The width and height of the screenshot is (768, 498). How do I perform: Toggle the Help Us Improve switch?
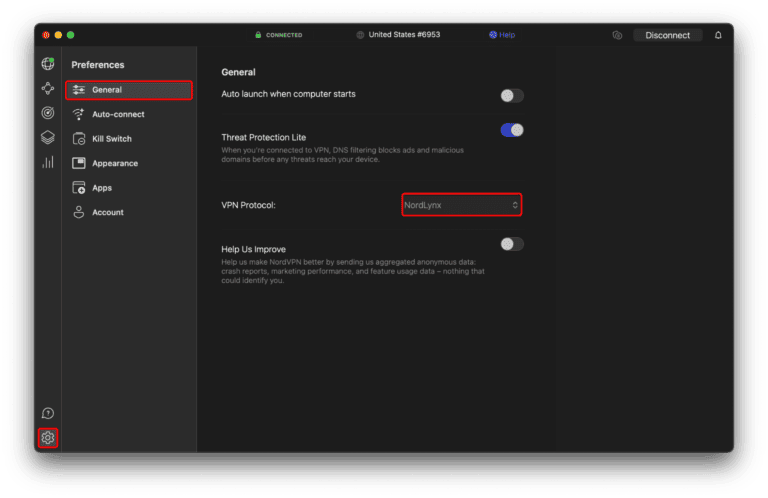512,244
